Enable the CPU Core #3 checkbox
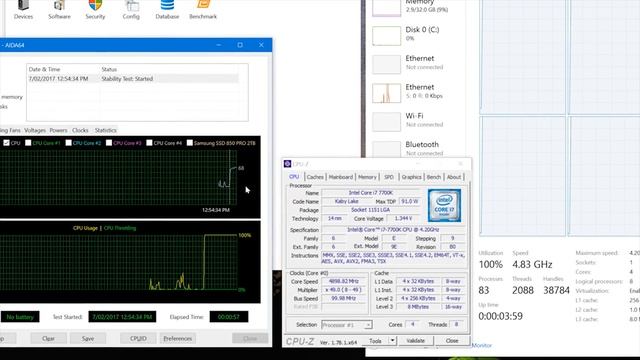 pyautogui.click(x=109, y=143)
